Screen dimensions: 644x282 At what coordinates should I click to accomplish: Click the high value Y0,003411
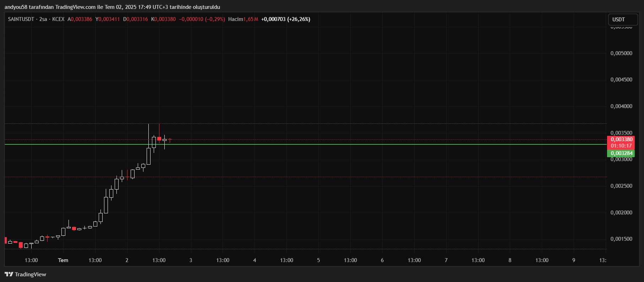[x=108, y=19]
